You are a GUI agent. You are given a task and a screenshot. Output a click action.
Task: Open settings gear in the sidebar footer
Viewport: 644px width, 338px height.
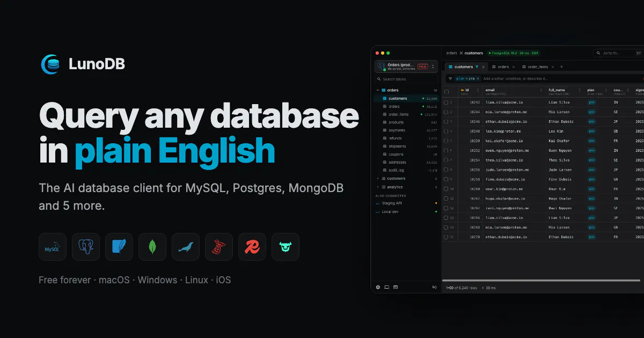[x=378, y=287]
